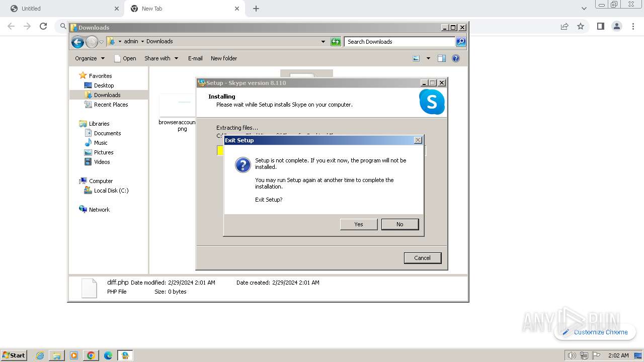644x362 pixels.
Task: Click Open in explorer toolbar
Action: pyautogui.click(x=125, y=58)
